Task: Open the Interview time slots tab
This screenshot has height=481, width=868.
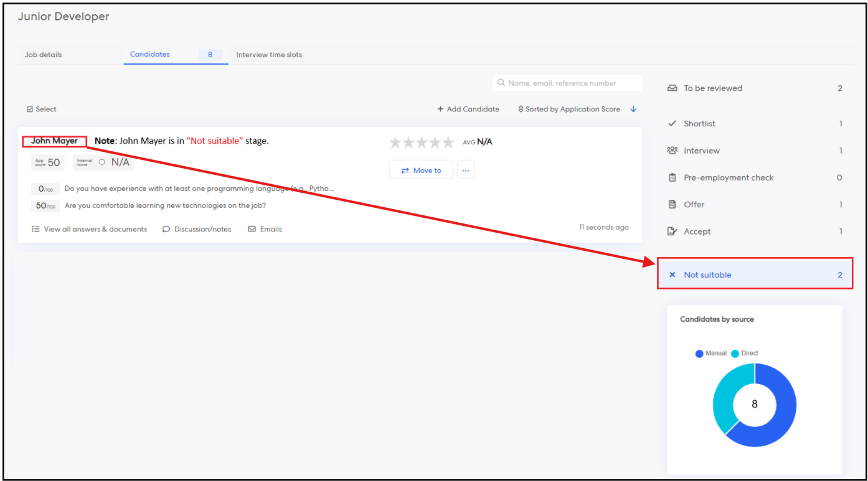Action: [269, 55]
